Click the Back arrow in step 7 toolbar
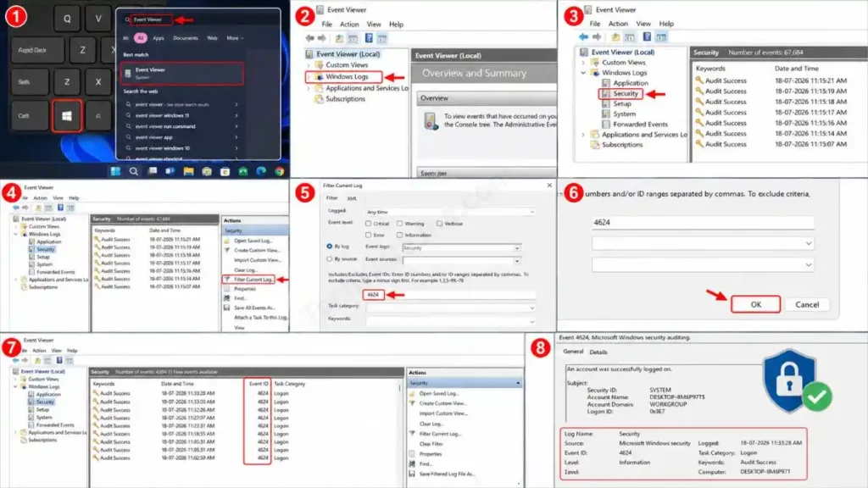The width and height of the screenshot is (868, 488). [x=15, y=361]
